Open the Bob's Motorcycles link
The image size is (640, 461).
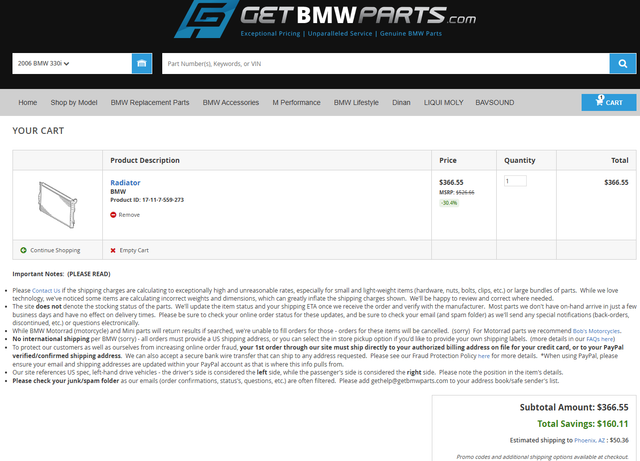tap(596, 331)
